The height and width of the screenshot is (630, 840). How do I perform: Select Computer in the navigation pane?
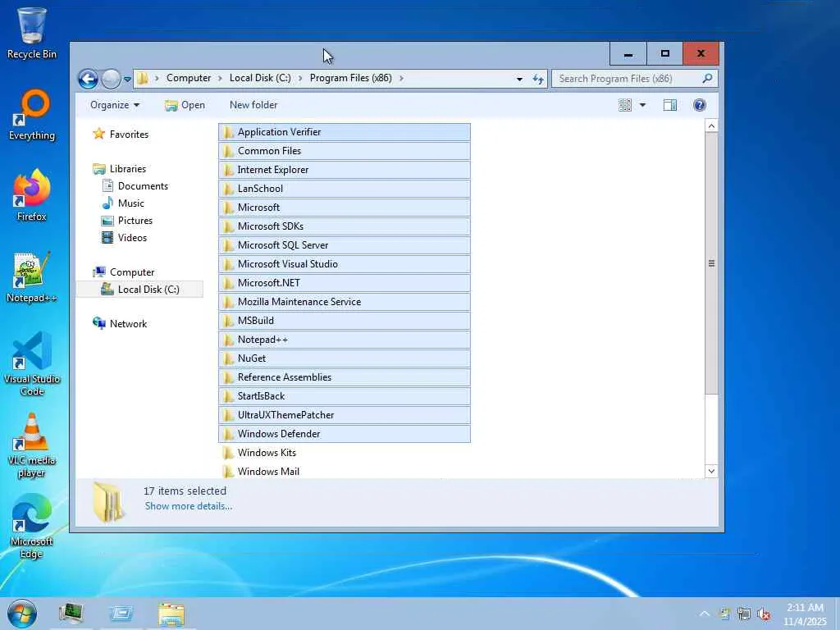pos(124,272)
